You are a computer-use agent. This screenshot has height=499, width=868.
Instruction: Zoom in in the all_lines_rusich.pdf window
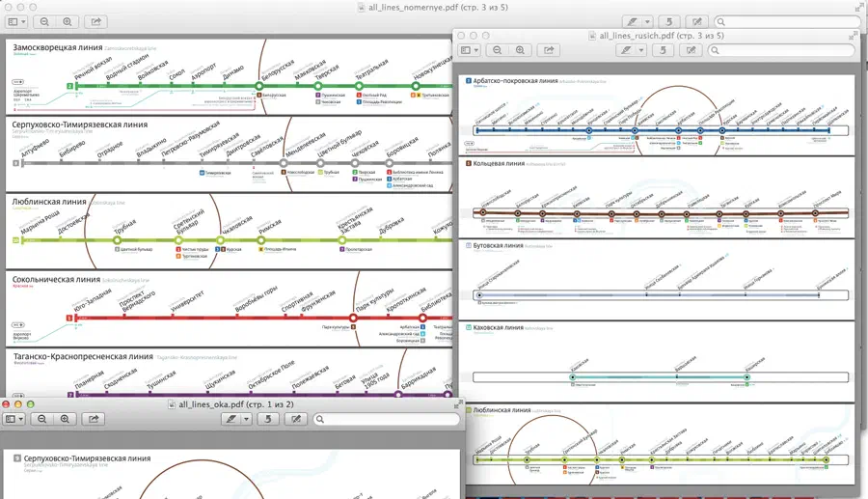click(x=520, y=50)
